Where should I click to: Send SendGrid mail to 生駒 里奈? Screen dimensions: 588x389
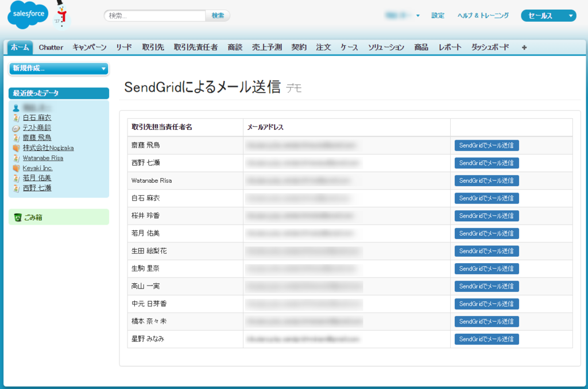coord(487,268)
